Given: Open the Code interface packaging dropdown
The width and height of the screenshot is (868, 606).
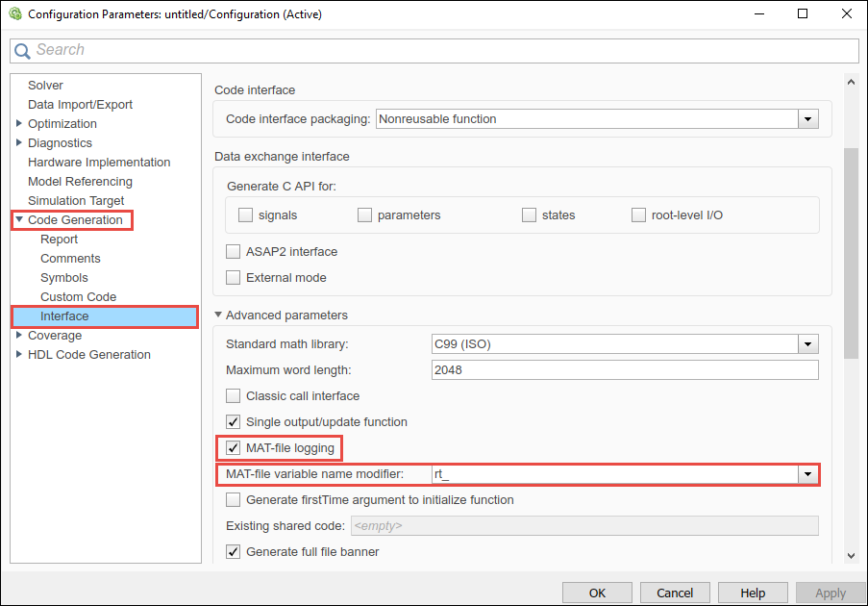Looking at the screenshot, I should coord(807,118).
